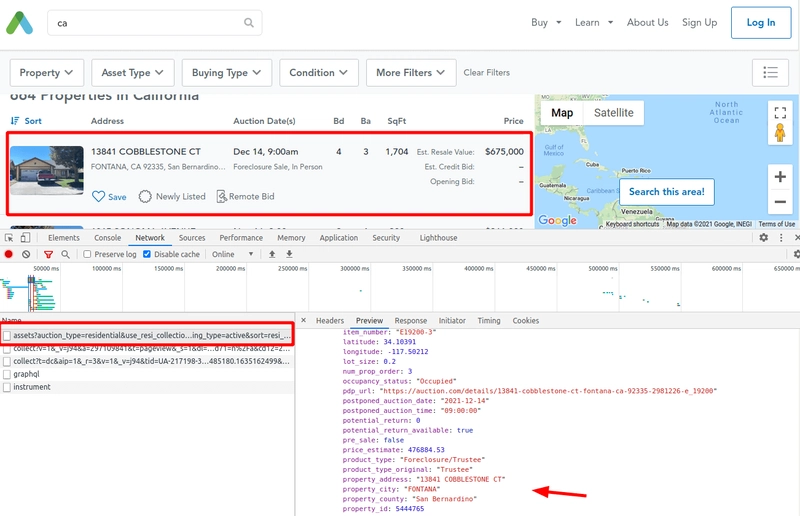This screenshot has height=516, width=800.
Task: Switch to the Response tab
Action: [x=411, y=321]
